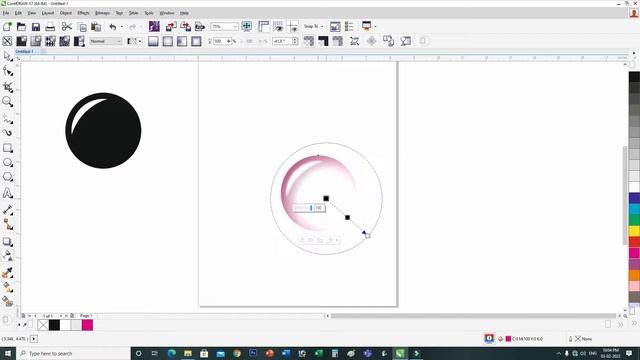Viewport: 640px width, 360px height.
Task: Select the Drop Shadow tool
Action: pyautogui.click(x=7, y=242)
